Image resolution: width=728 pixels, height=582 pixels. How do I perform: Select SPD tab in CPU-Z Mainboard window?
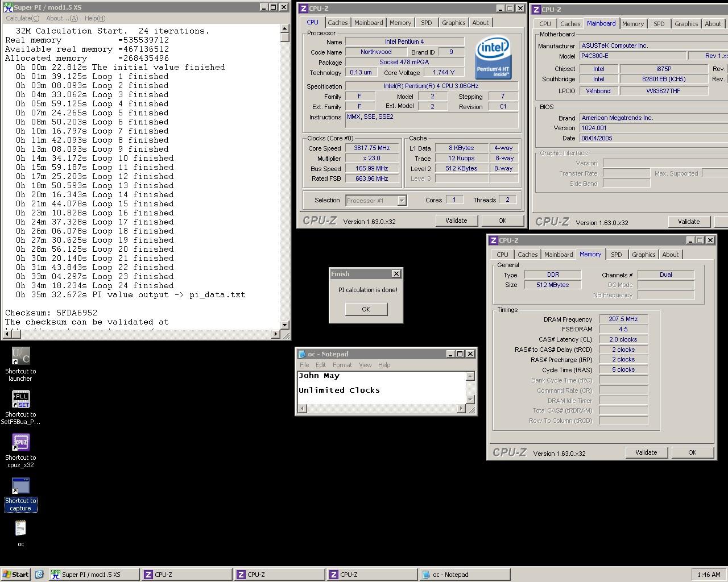659,24
